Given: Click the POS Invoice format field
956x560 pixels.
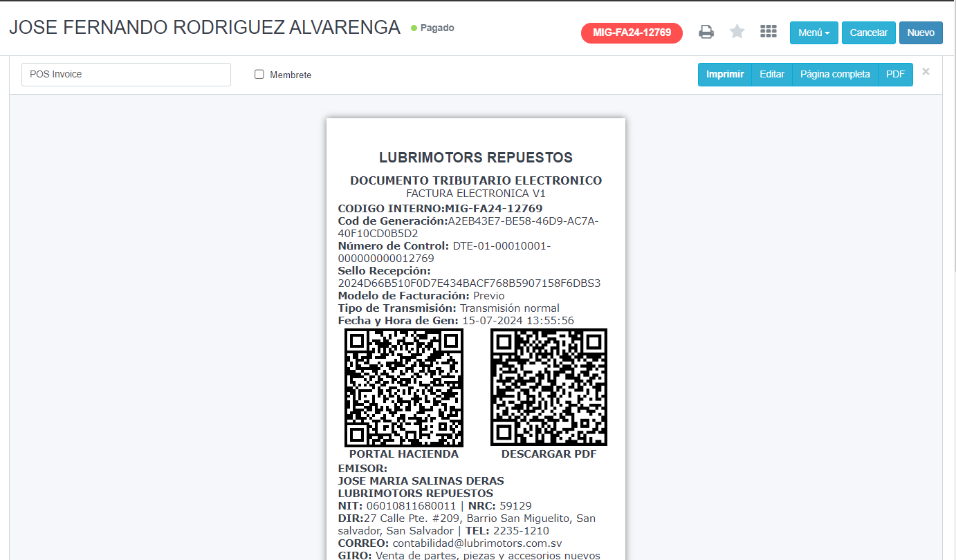Looking at the screenshot, I should tap(126, 75).
